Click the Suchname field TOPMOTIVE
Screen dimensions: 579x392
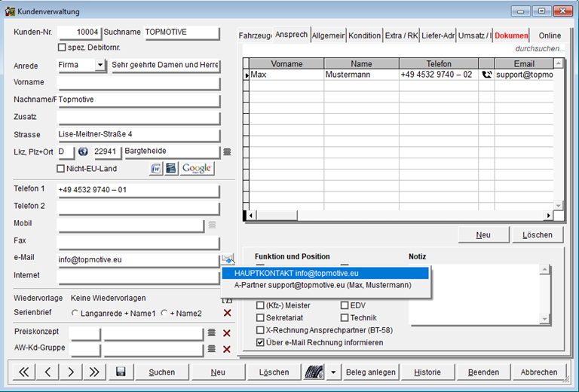[x=181, y=32]
